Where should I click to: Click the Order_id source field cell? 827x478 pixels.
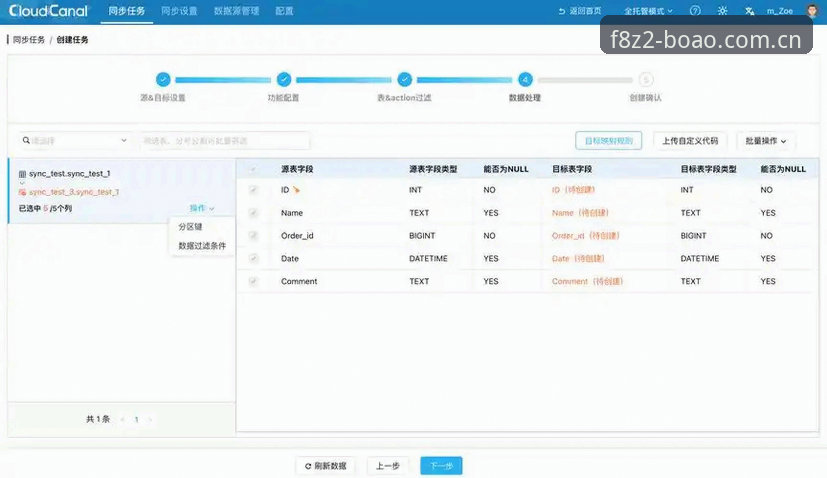click(x=297, y=235)
